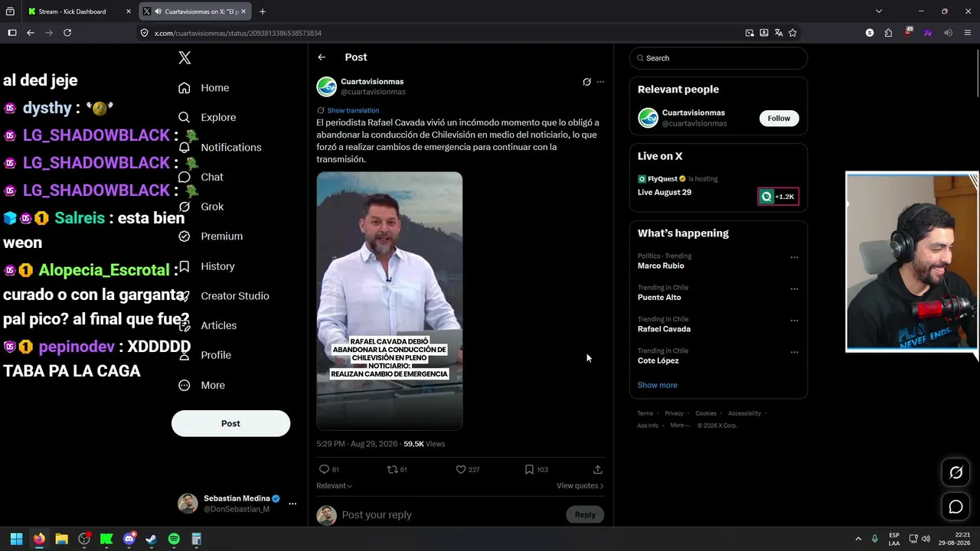Open Discord from the taskbar

coord(129,539)
